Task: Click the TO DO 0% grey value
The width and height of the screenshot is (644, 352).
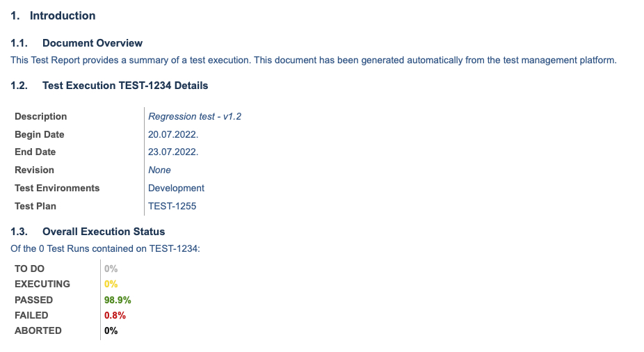Action: 111,269
